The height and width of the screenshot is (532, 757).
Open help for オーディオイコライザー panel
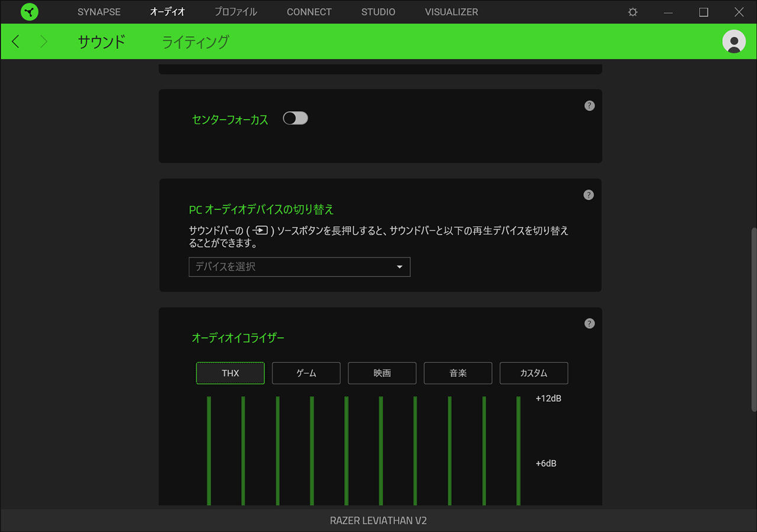589,323
